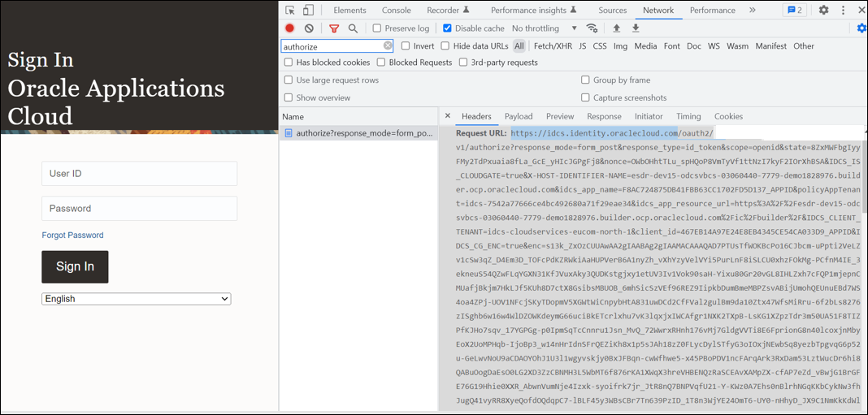Image resolution: width=868 pixels, height=415 pixels.
Task: Filter requests by WS type
Action: (714, 46)
